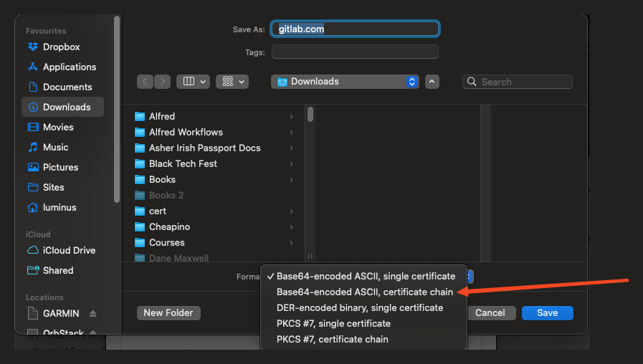This screenshot has height=364, width=643.
Task: Click the blue Save button
Action: (x=548, y=312)
